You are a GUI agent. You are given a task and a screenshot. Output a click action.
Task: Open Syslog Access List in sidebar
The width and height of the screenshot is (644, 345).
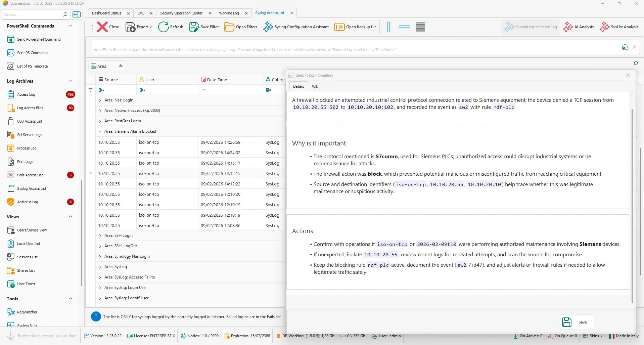coord(27,188)
